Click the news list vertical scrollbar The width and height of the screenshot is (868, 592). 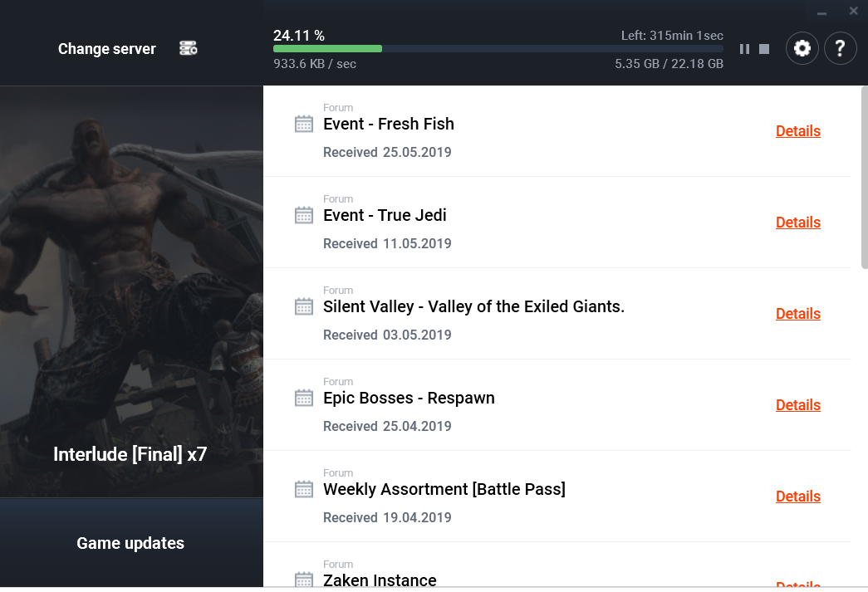(864, 183)
